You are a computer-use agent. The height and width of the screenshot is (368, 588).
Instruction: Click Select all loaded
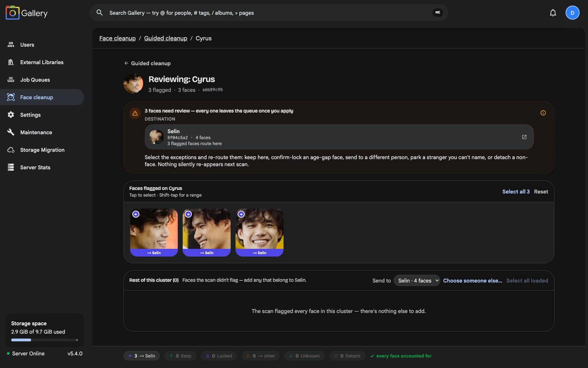pyautogui.click(x=527, y=280)
